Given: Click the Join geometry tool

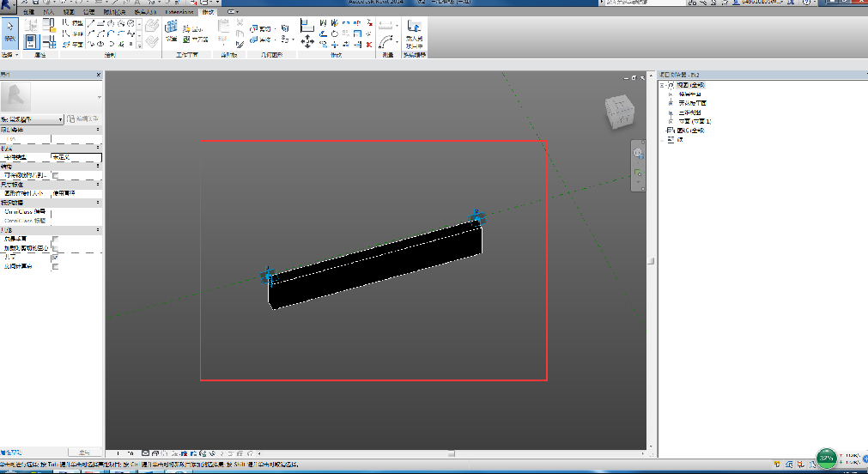Looking at the screenshot, I should coord(260,39).
